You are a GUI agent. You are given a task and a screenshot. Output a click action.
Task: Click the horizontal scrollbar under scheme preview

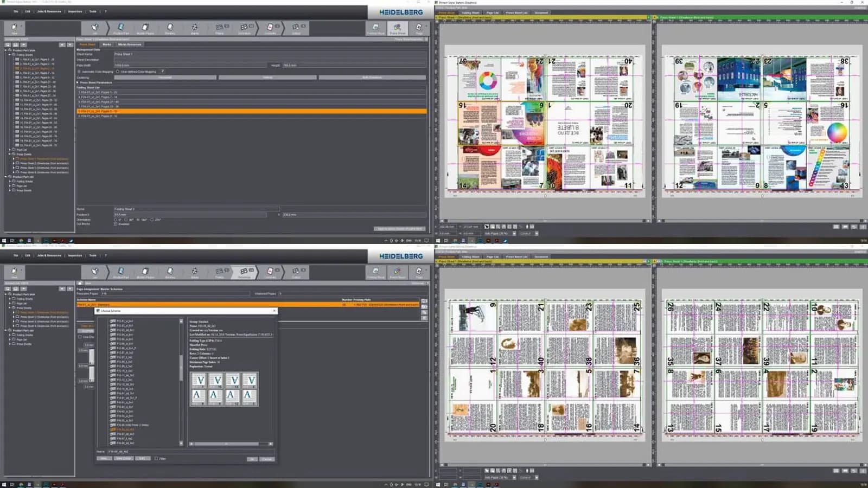click(228, 444)
